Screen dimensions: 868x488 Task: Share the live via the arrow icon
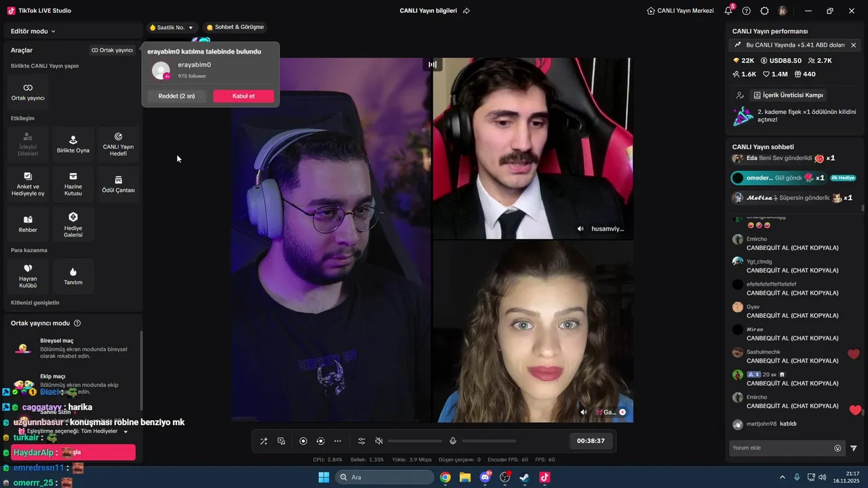coord(467,11)
